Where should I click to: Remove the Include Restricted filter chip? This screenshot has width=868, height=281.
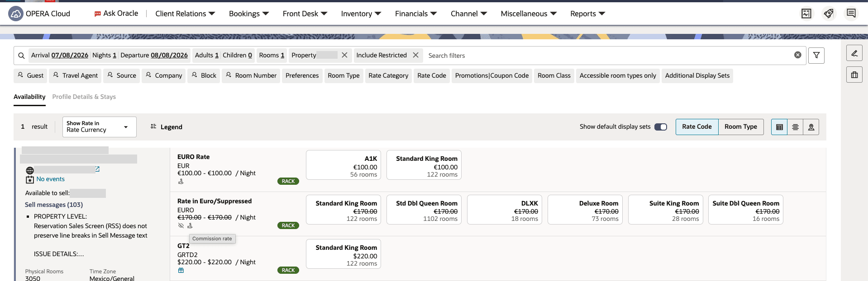(415, 55)
